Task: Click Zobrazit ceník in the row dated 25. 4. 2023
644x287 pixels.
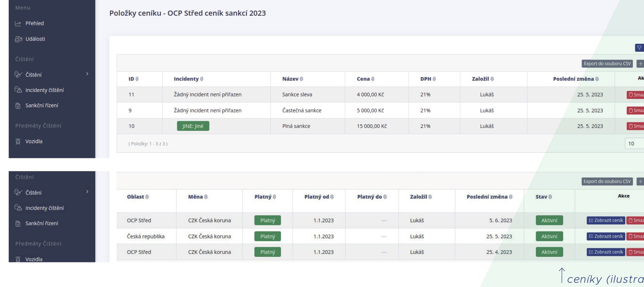Action: click(x=606, y=252)
